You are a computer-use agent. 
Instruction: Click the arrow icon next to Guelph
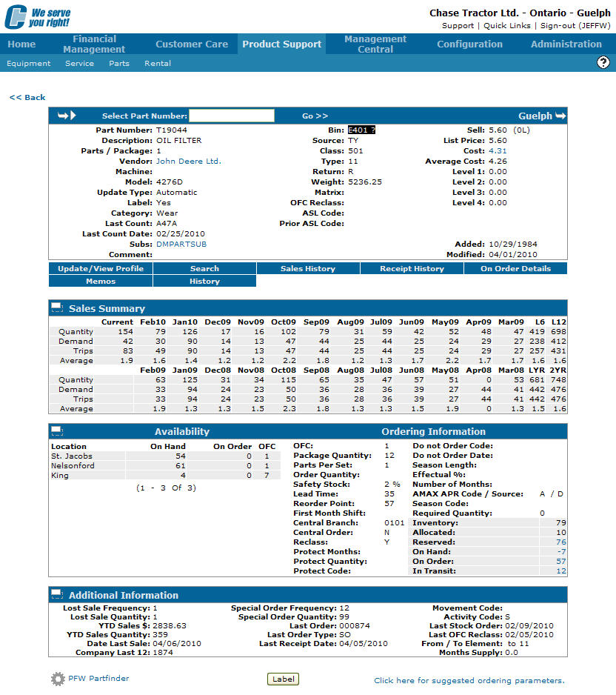tap(560, 116)
